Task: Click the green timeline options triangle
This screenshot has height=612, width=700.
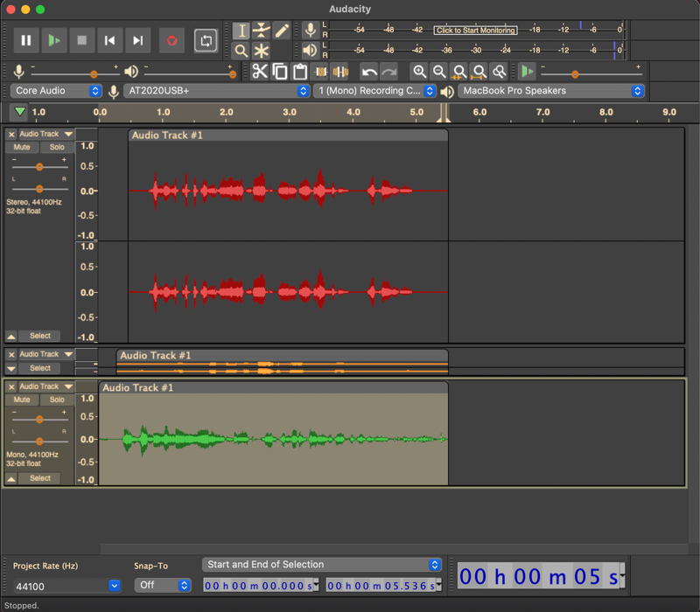Action: (x=19, y=112)
